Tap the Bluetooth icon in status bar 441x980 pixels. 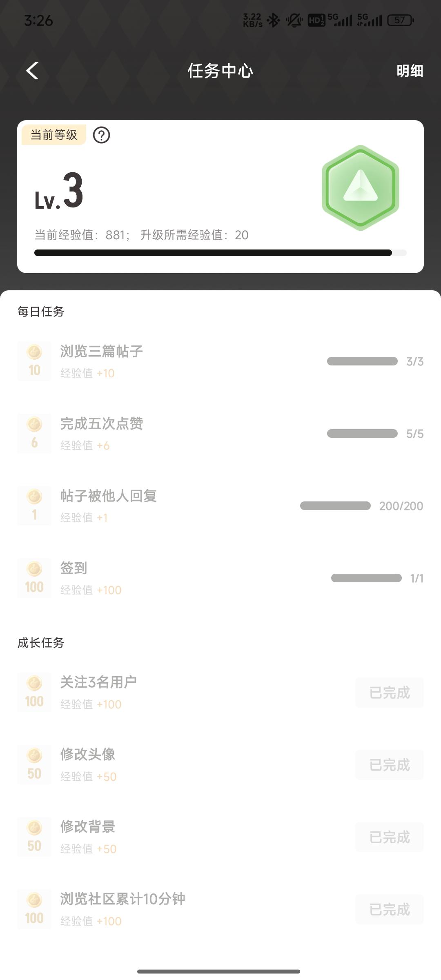pos(273,20)
